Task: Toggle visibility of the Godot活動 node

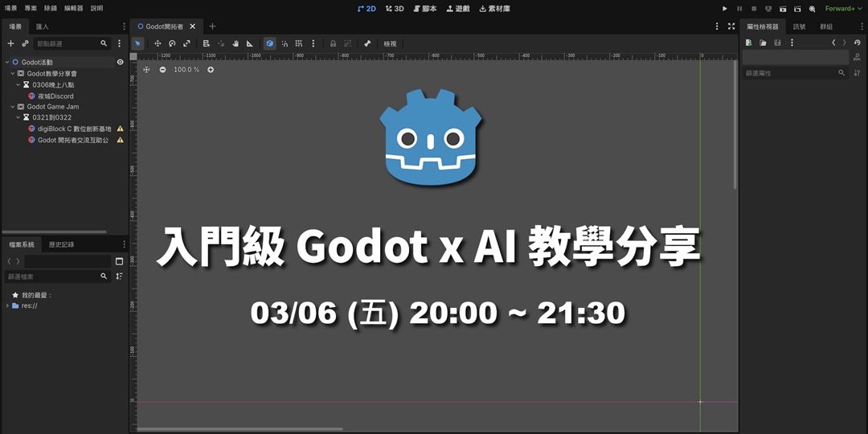Action: tap(120, 62)
